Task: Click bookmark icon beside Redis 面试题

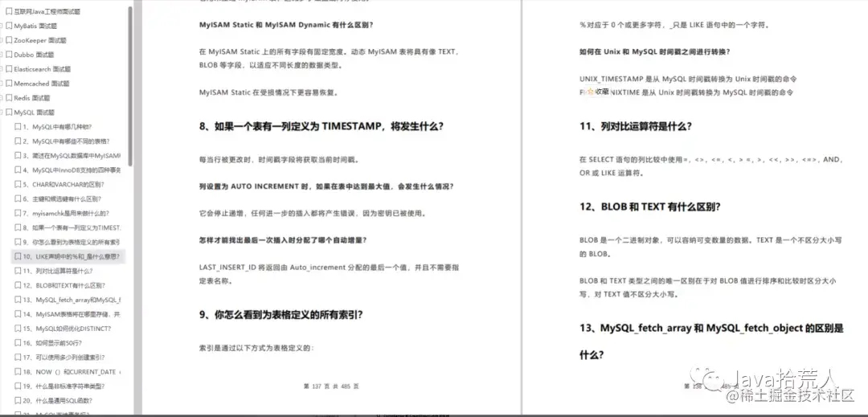Action: tap(9, 98)
